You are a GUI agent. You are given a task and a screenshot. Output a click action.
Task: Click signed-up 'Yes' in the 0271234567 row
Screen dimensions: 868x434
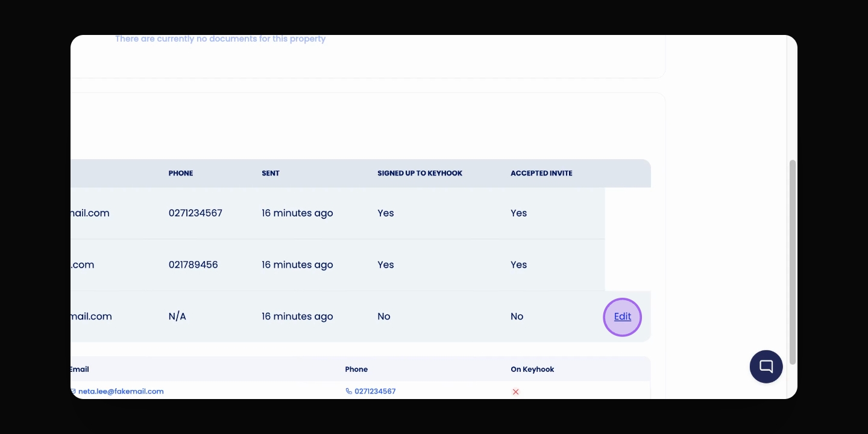(386, 213)
